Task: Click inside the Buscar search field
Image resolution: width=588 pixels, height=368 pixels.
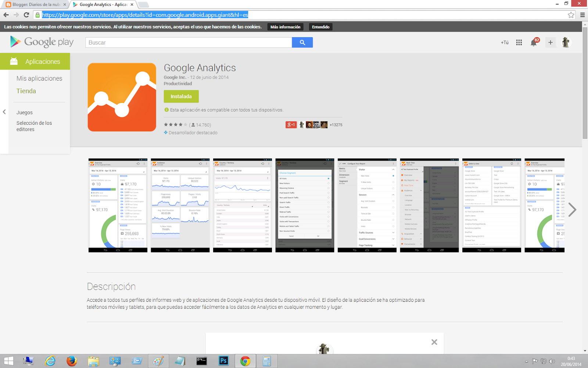Action: pyautogui.click(x=189, y=42)
